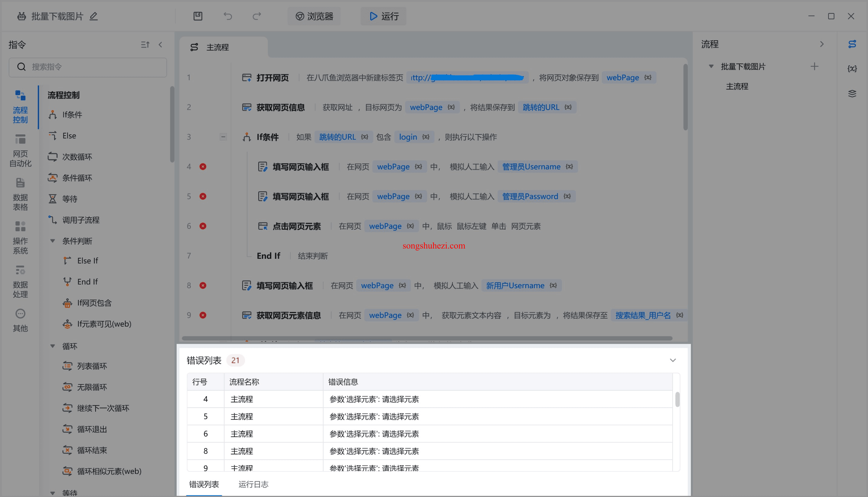Click the editor horizontal scrollbar
This screenshot has height=497, width=868.
click(427, 338)
